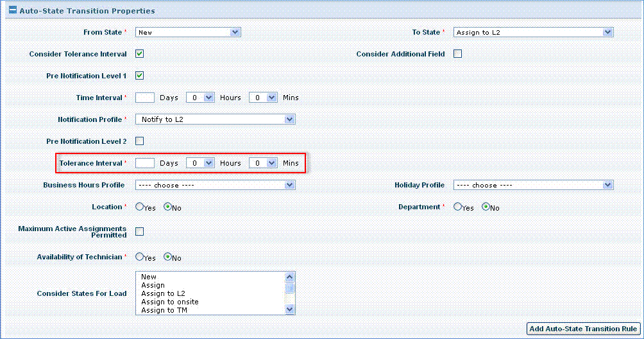Uncheck Pre Notification Level 1
The height and width of the screenshot is (339, 644).
click(139, 76)
